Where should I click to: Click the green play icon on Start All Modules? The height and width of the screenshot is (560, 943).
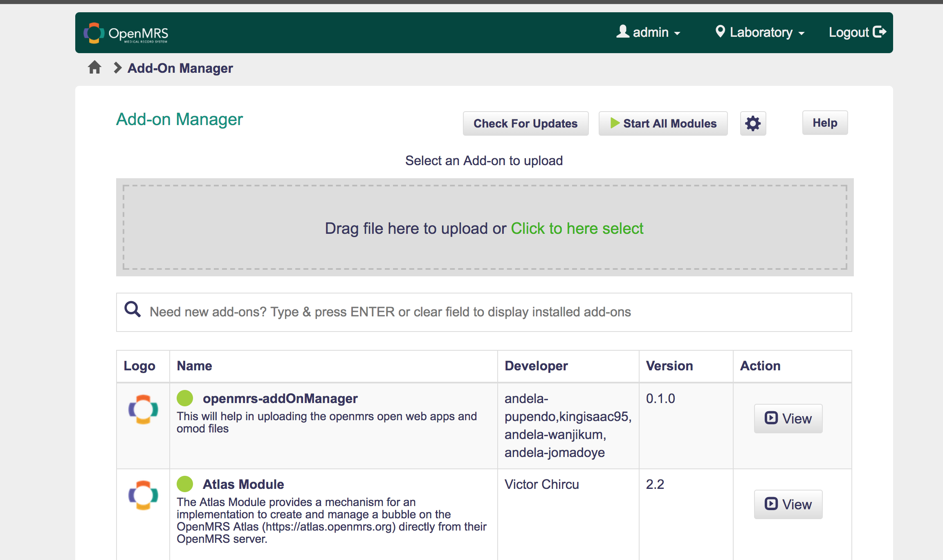point(615,123)
